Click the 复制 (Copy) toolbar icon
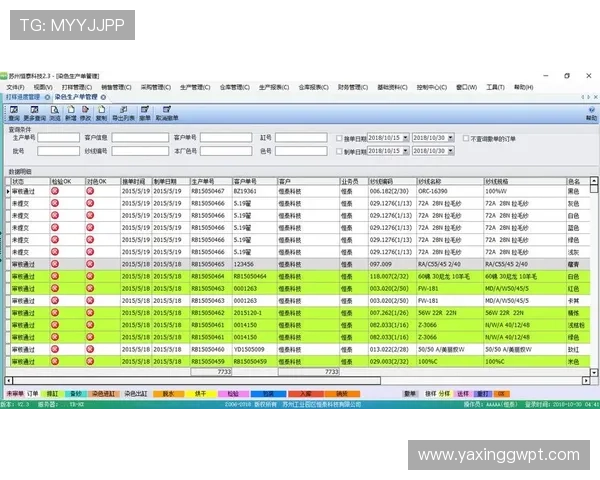Image resolution: width=600 pixels, height=480 pixels. coord(101,114)
